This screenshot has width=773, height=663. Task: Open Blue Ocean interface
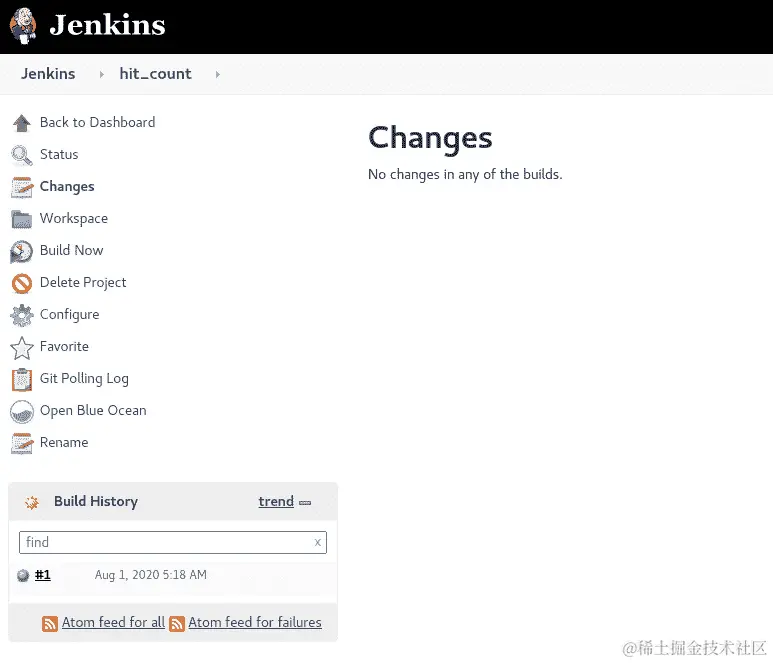click(93, 411)
